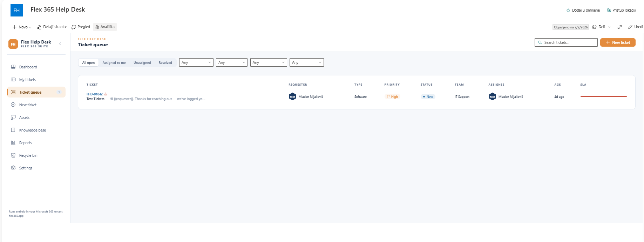The image size is (644, 242).
Task: Open ticket FHD-01042 link
Action: 95,94
